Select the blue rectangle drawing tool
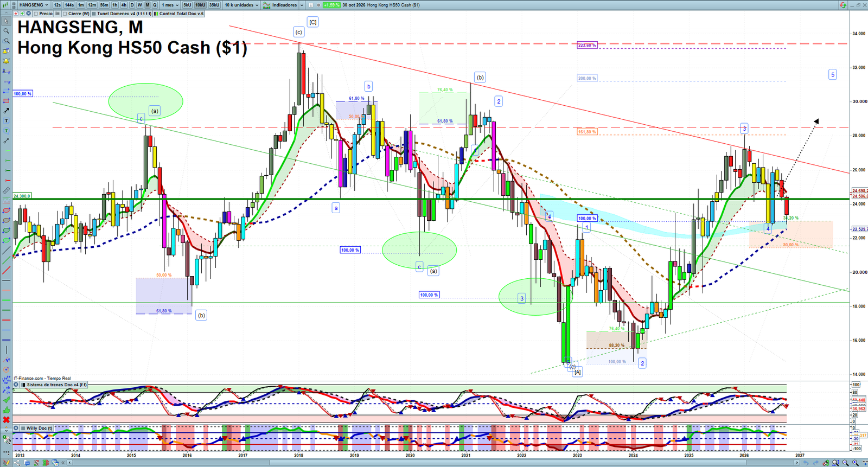 pyautogui.click(x=6, y=91)
